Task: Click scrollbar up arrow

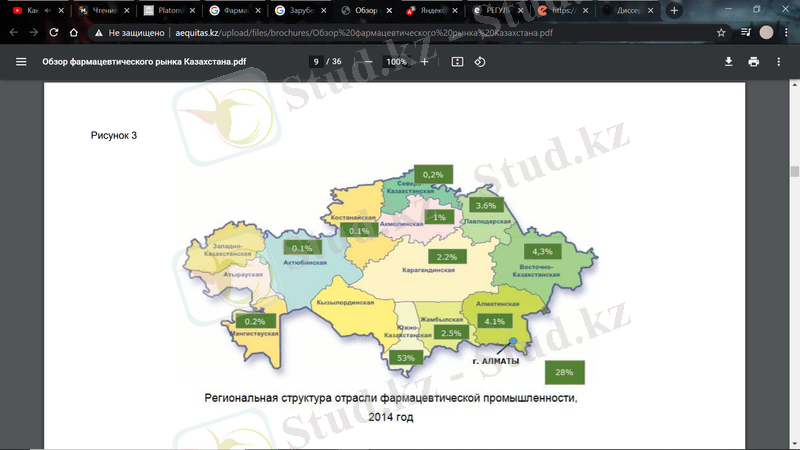Action: point(794,85)
